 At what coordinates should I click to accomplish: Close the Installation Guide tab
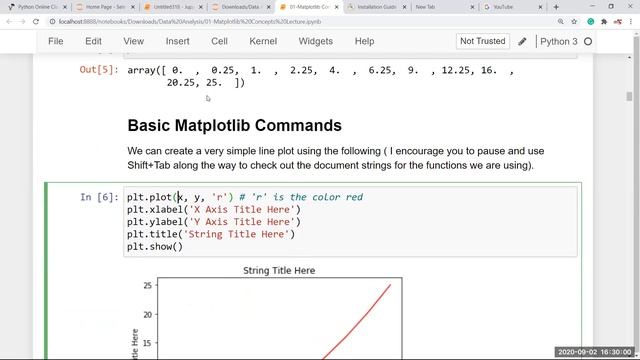tap(404, 7)
